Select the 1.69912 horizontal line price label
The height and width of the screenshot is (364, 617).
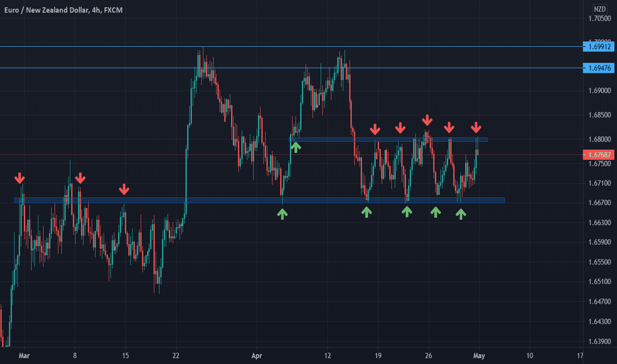[x=598, y=47]
